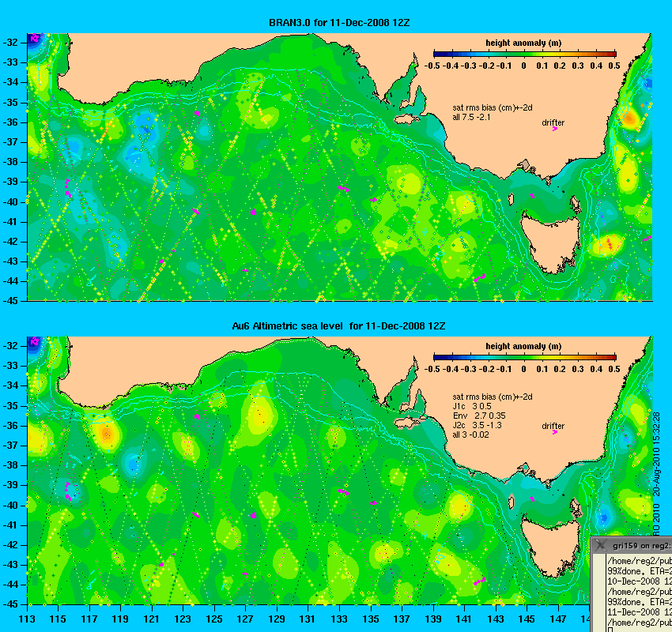672x632 pixels.
Task: Click latitude label -45 on the BRAN3.0 panel
Action: 11,300
